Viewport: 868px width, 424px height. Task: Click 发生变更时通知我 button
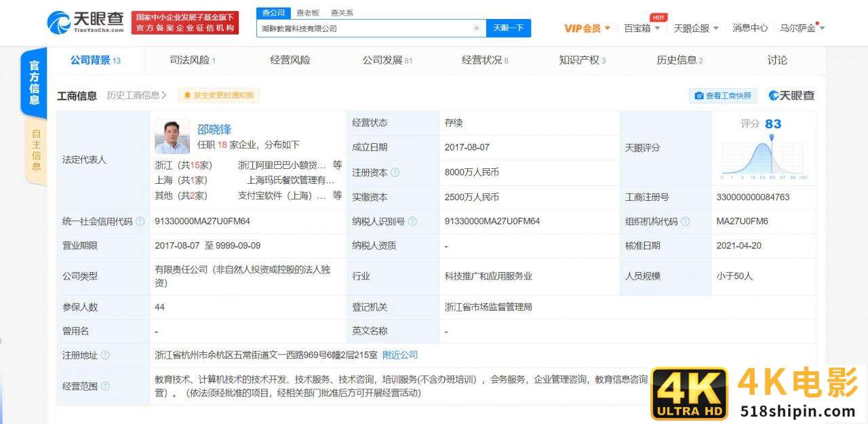point(218,96)
